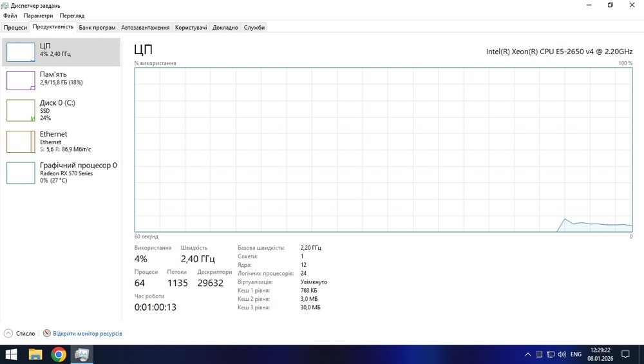Click the Task Manager taskbar icon
The image size is (644, 364).
pos(82,354)
